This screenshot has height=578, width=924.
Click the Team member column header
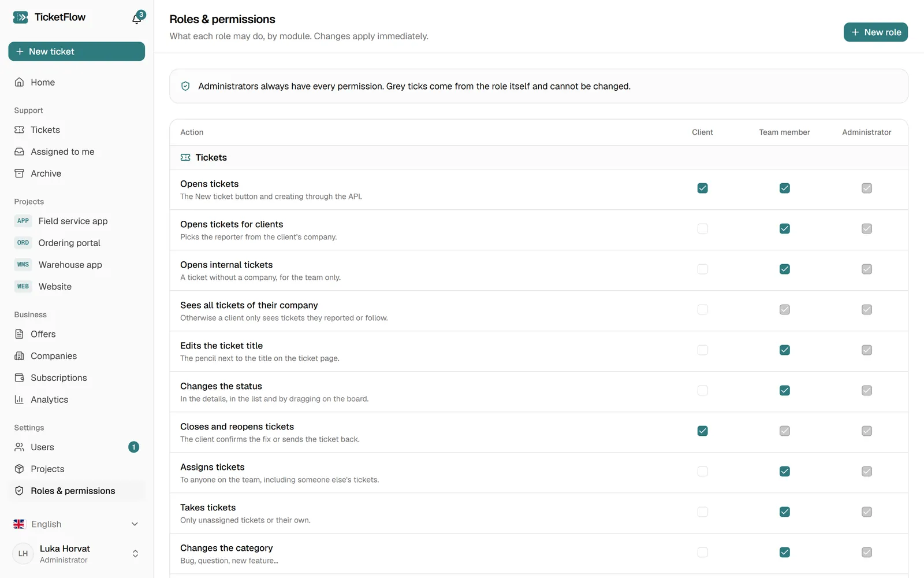coord(784,132)
